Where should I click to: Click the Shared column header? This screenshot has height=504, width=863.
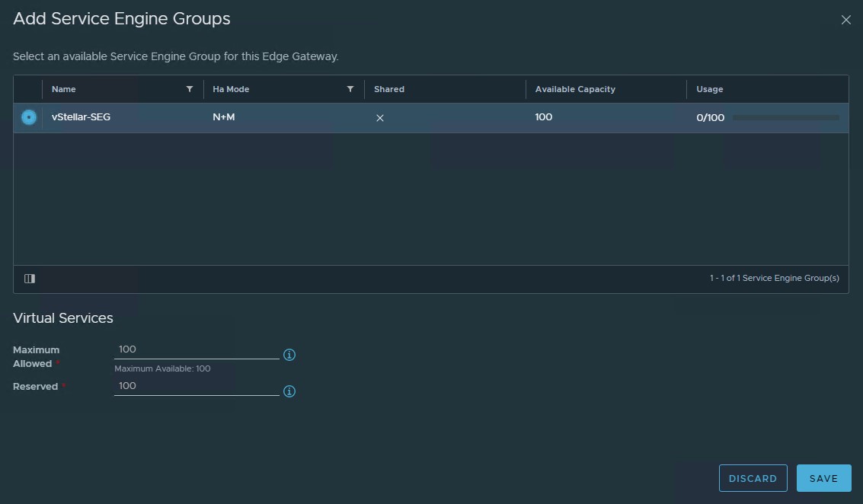click(x=389, y=89)
